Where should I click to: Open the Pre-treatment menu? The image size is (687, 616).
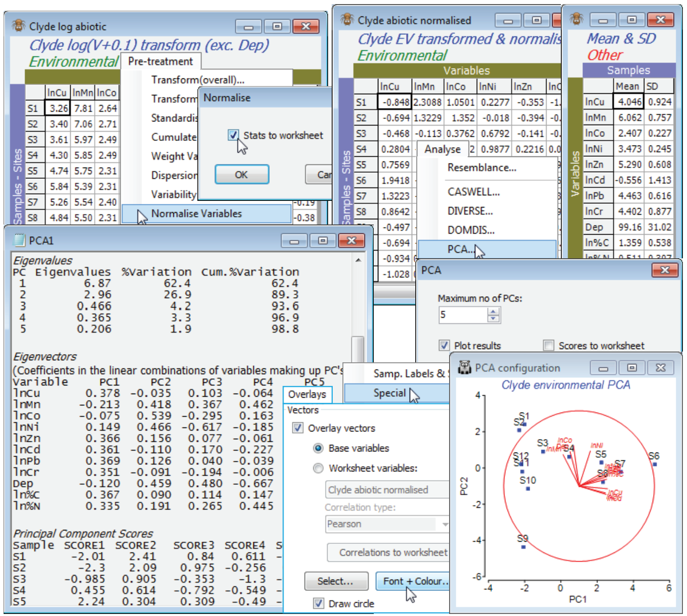[x=160, y=61]
